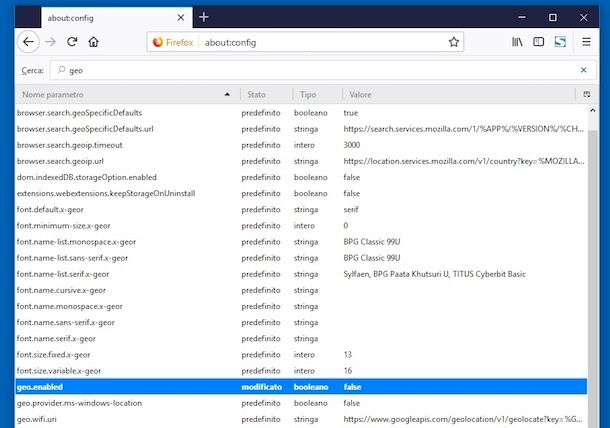Select font.name-list.monospace.x-geor row
This screenshot has width=610, height=428.
click(301, 242)
